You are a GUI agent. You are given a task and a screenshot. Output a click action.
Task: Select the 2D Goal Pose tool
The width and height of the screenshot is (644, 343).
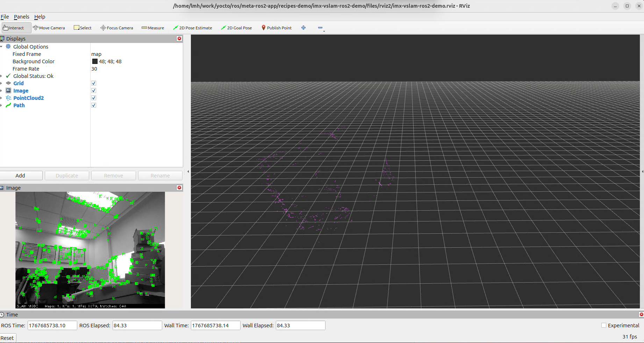click(236, 28)
